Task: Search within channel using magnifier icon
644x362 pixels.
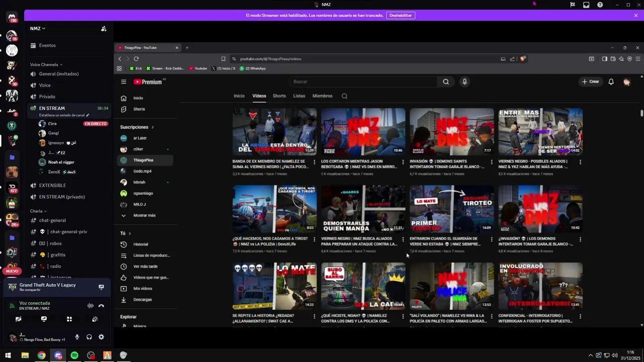Action: [345, 96]
